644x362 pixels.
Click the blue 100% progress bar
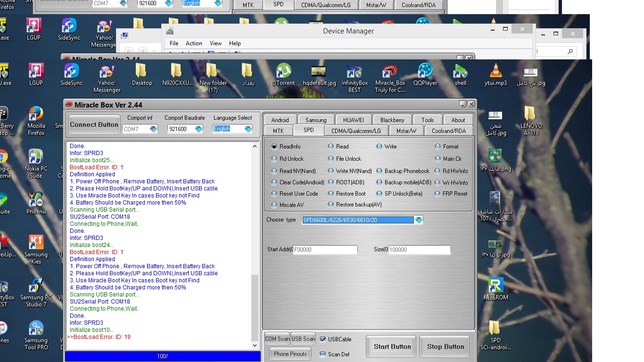tap(163, 356)
